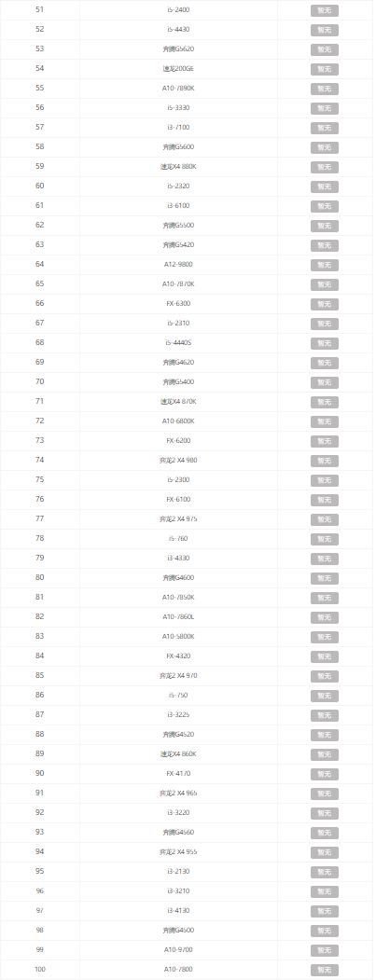
Task: Open the A10-9700 processor entry
Action: point(178,949)
